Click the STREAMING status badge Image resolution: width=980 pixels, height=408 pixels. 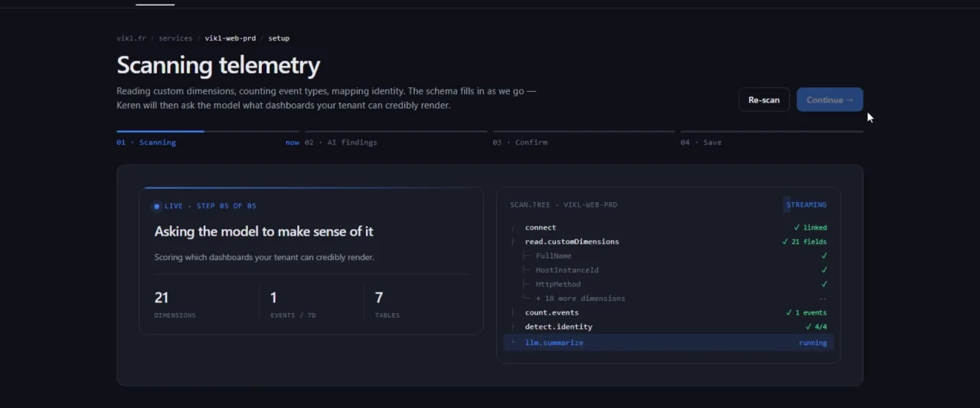(806, 204)
